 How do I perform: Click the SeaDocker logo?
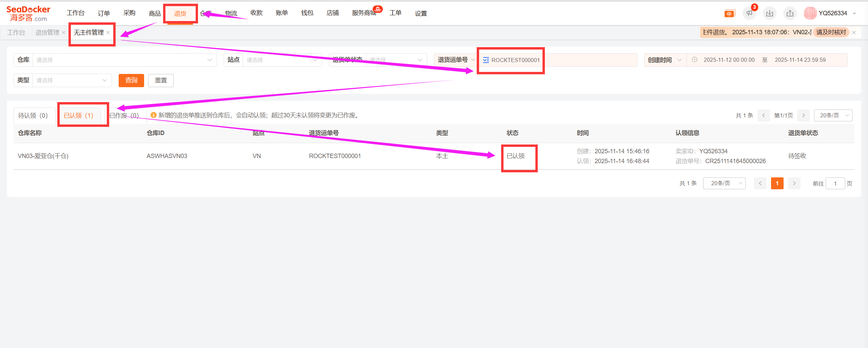pyautogui.click(x=28, y=14)
